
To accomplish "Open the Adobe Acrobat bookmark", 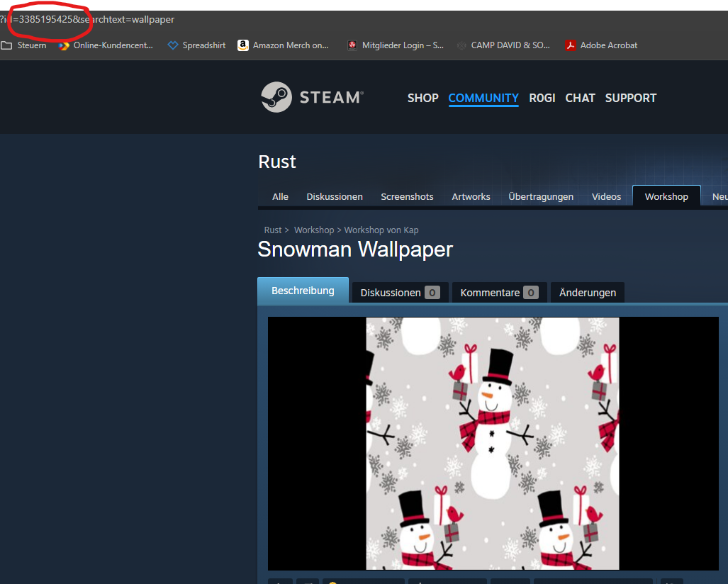I will tap(601, 45).
